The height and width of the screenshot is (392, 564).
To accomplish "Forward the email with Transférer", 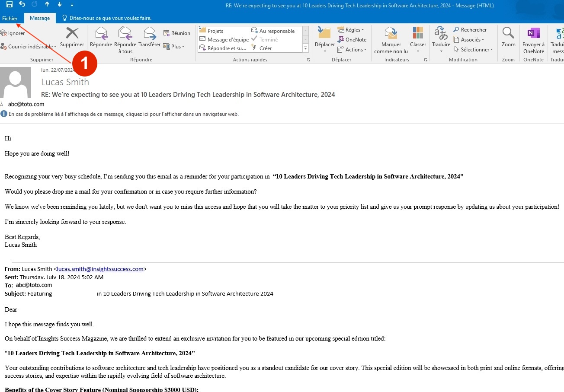I will [150, 37].
